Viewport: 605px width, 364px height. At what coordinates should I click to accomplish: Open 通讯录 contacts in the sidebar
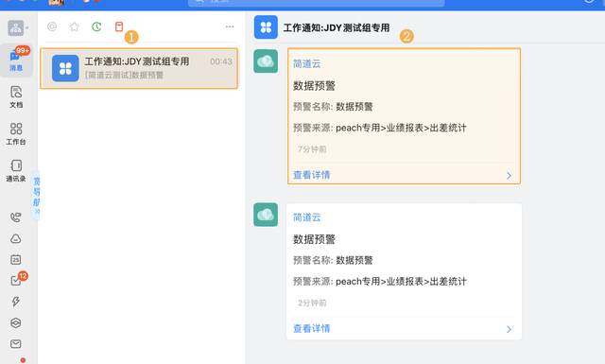click(16, 170)
